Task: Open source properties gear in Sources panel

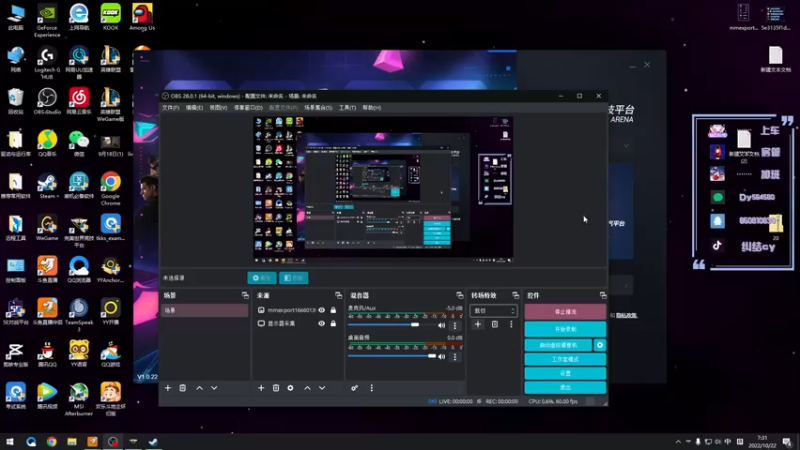Action: coord(290,388)
